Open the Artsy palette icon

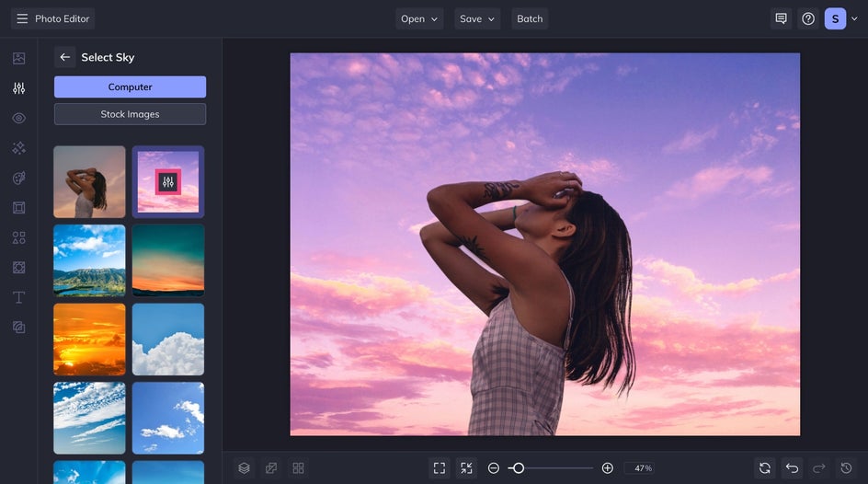coord(18,178)
